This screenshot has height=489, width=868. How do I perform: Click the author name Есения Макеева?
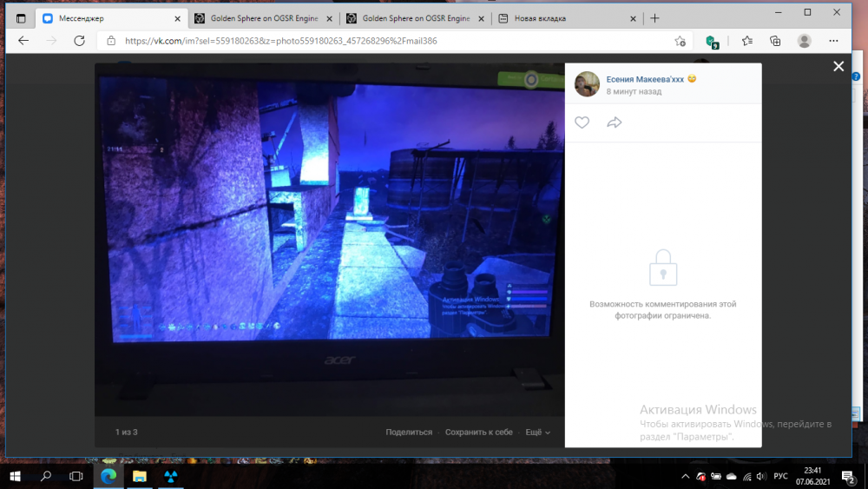tap(644, 79)
